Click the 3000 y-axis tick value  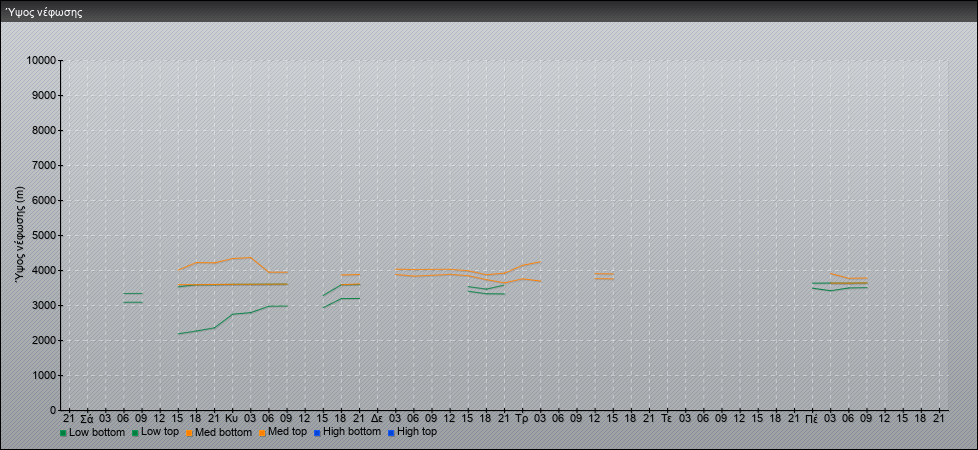(44, 305)
